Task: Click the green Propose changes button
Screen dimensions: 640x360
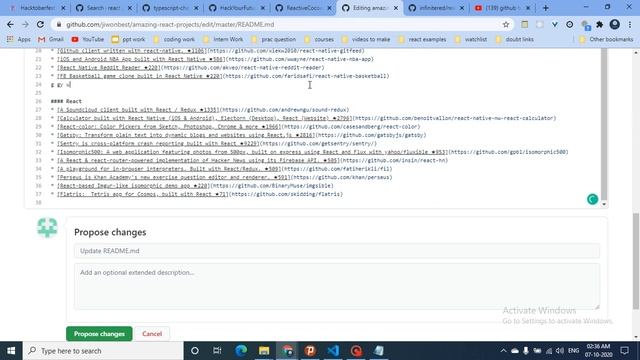Action: (x=99, y=334)
